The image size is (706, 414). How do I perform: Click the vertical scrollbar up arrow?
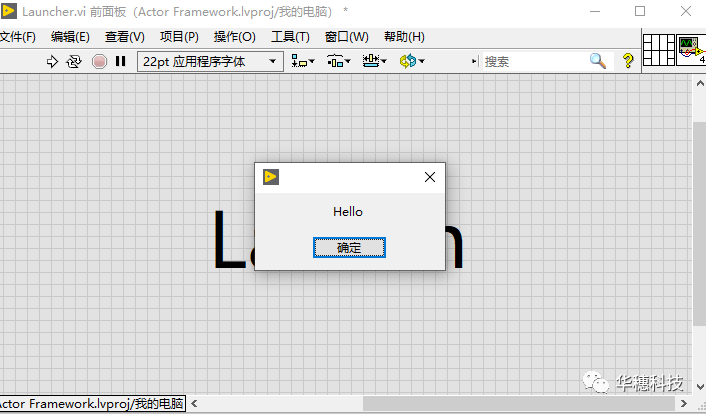tap(700, 83)
